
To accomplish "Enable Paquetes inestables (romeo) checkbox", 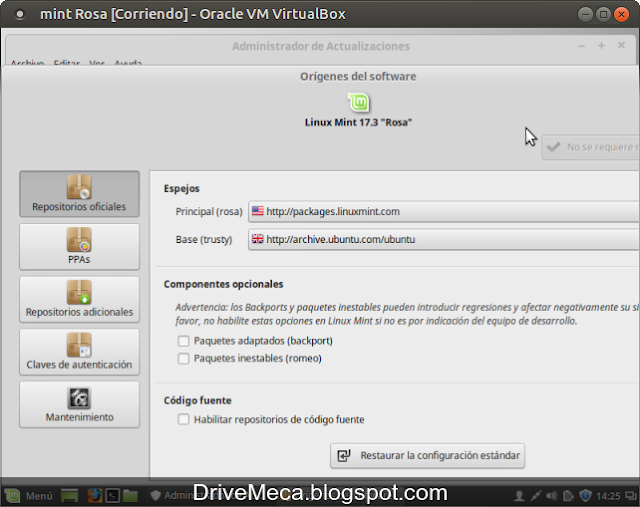I will click(x=184, y=358).
